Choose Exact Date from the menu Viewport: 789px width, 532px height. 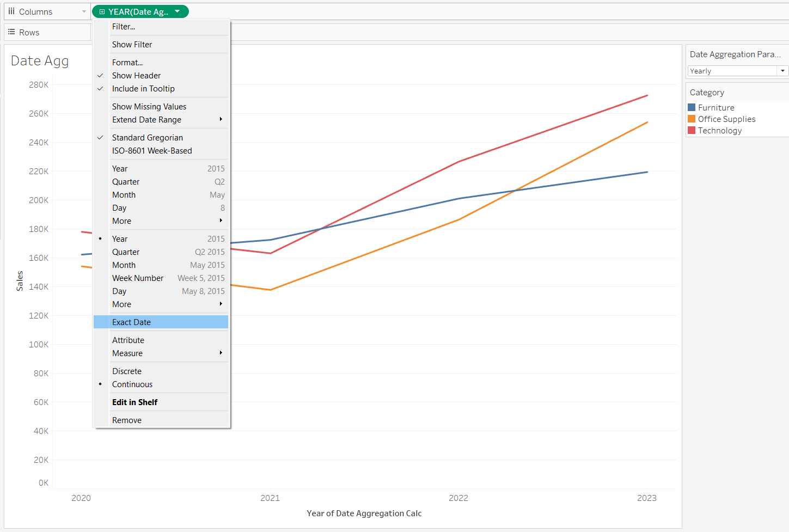tap(131, 322)
